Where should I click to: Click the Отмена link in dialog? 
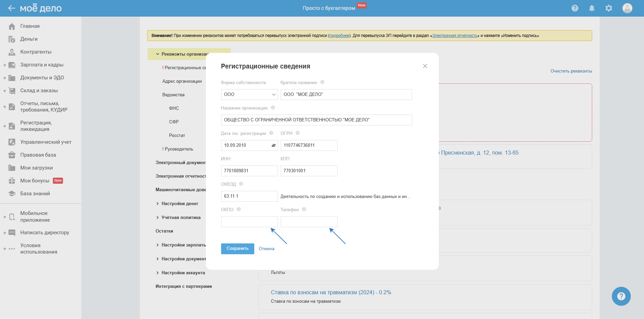click(266, 248)
